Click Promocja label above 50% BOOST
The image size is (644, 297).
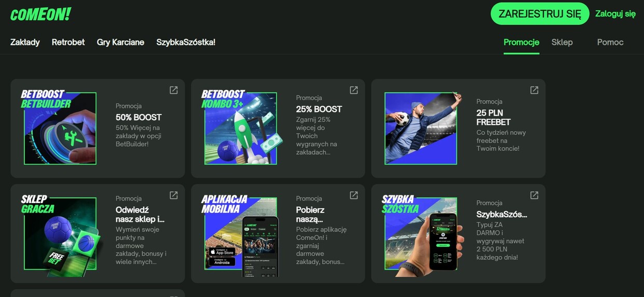[129, 106]
